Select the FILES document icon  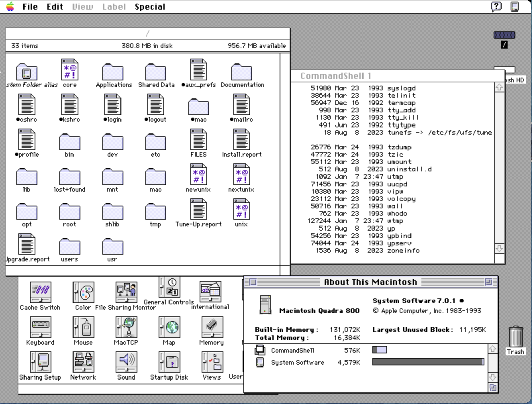point(199,139)
